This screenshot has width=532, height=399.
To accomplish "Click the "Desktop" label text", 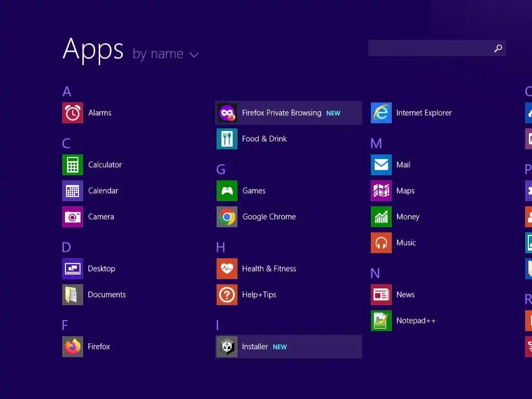I will (x=101, y=269).
